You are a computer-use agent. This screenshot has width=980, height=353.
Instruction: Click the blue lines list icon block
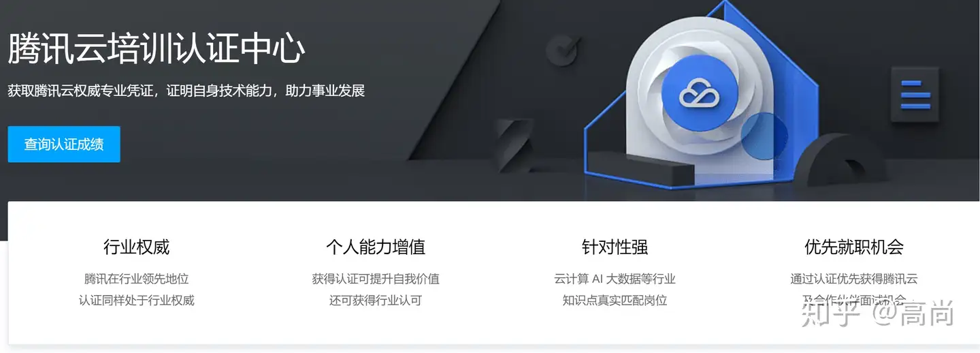tap(915, 95)
